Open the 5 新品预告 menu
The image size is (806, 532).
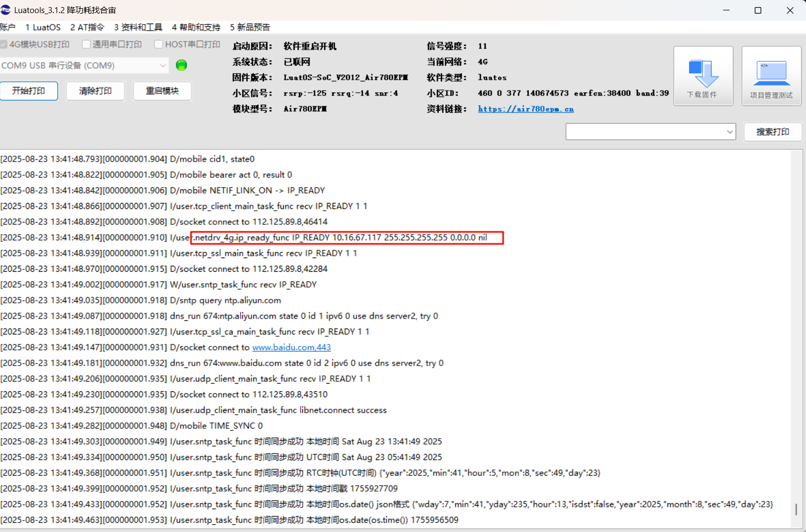pyautogui.click(x=250, y=27)
